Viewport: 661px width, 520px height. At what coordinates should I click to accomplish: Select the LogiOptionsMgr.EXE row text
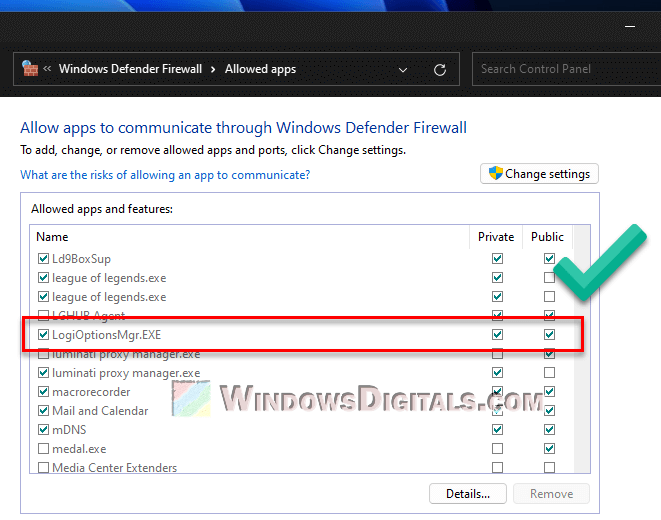click(106, 335)
